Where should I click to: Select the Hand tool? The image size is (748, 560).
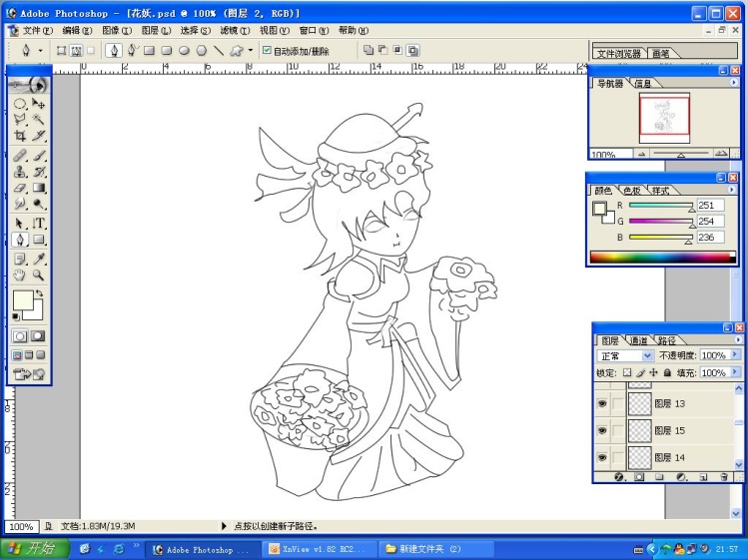(x=20, y=276)
